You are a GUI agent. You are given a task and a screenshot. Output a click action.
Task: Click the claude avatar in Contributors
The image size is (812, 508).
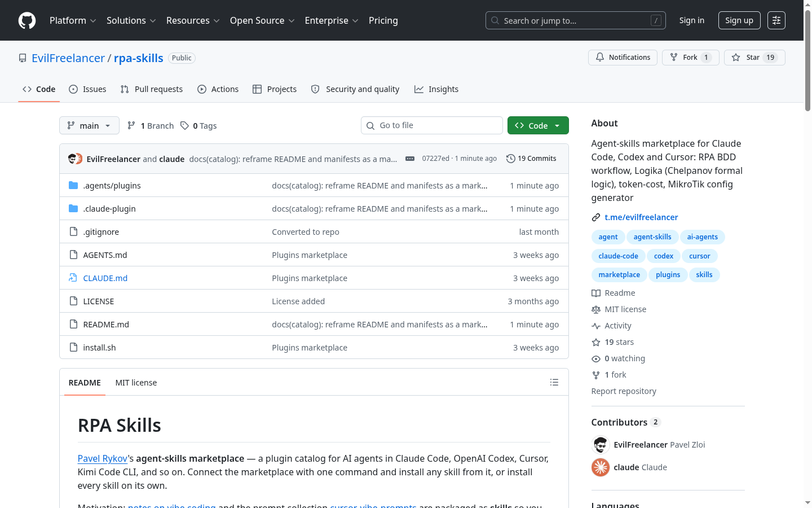(x=601, y=467)
